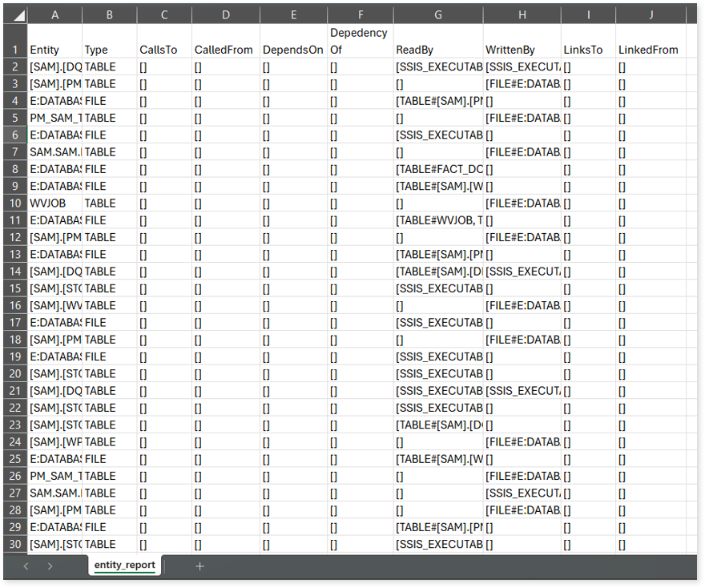
Task: Select column A by its header
Action: (54, 14)
